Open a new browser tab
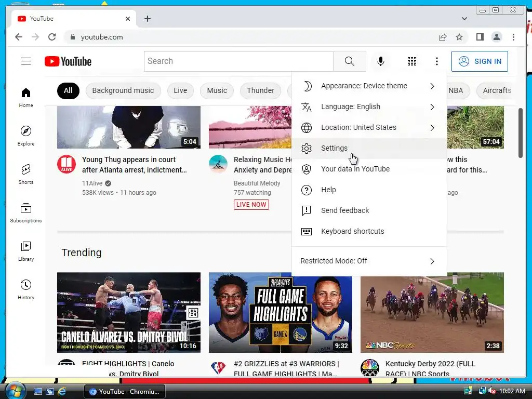This screenshot has height=399, width=532. pyautogui.click(x=147, y=19)
